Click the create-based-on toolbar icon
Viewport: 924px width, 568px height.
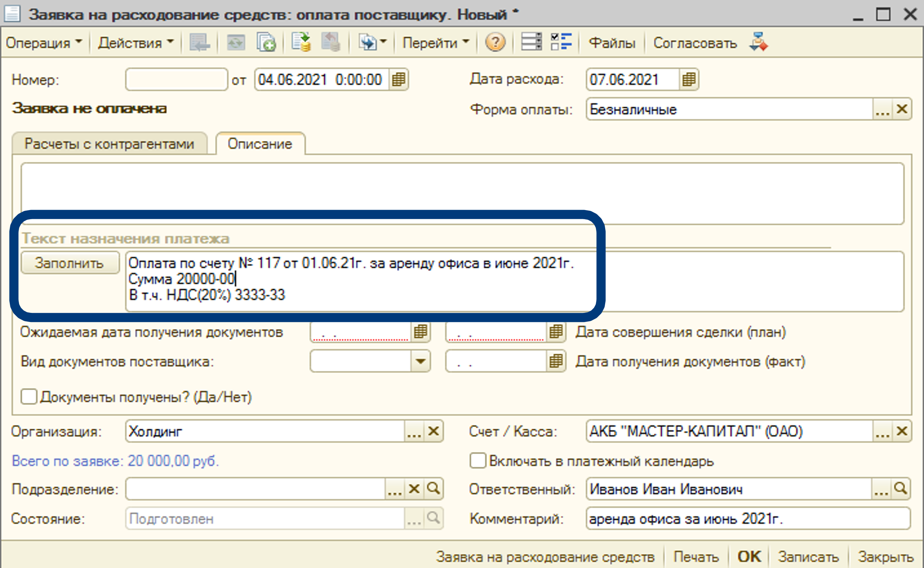click(x=368, y=42)
